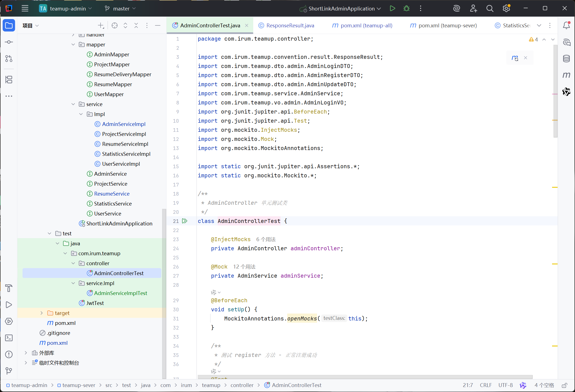Run ShortLinkAdminApplication with the green play button
Viewport: 575px width, 392px height.
392,9
